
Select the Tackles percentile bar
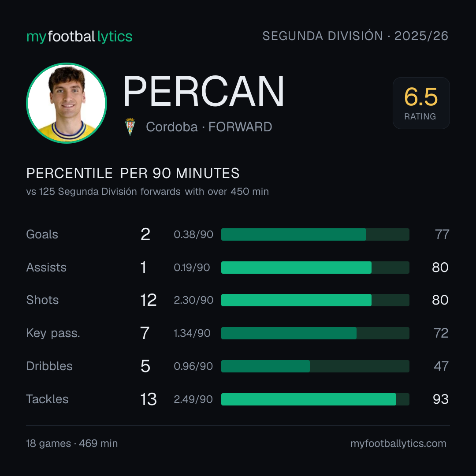pyautogui.click(x=315, y=399)
